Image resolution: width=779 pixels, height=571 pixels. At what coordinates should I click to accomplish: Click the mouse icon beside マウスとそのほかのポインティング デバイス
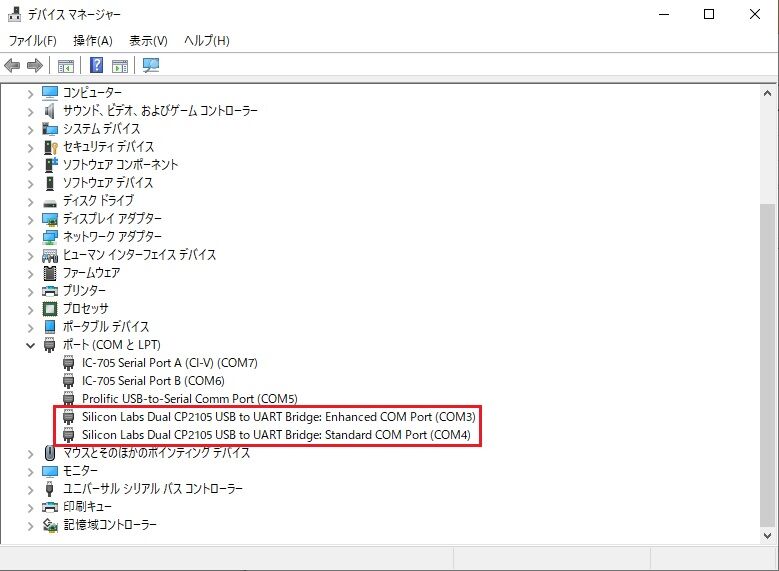[x=50, y=453]
